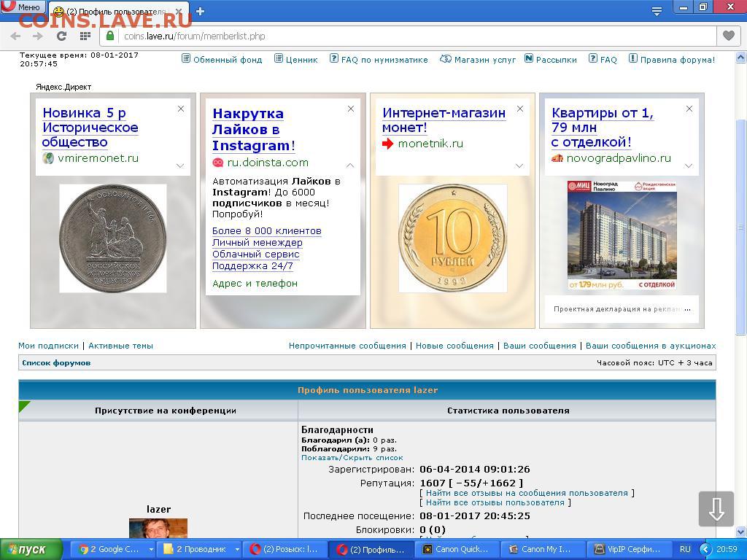747x560 pixels.
Task: Click the lazer user avatar
Action: click(x=158, y=529)
